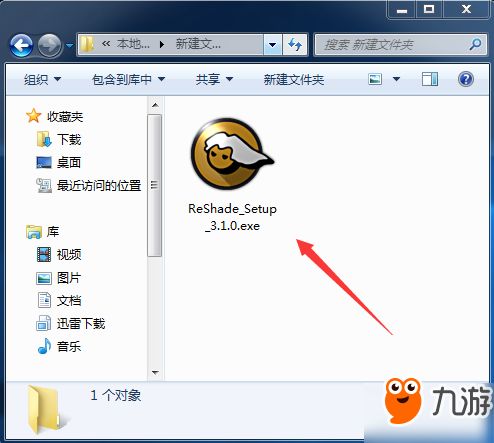Click the search magnifier icon
The width and height of the screenshot is (494, 443).
click(x=475, y=44)
